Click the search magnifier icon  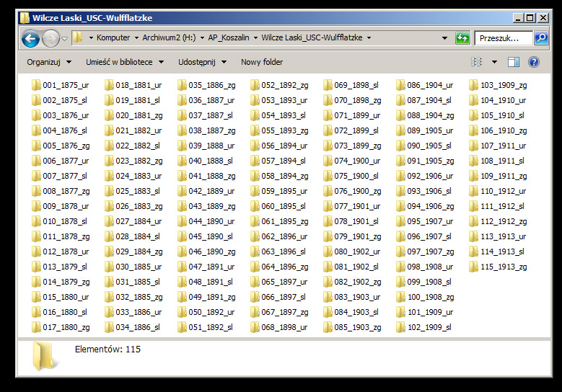point(541,38)
